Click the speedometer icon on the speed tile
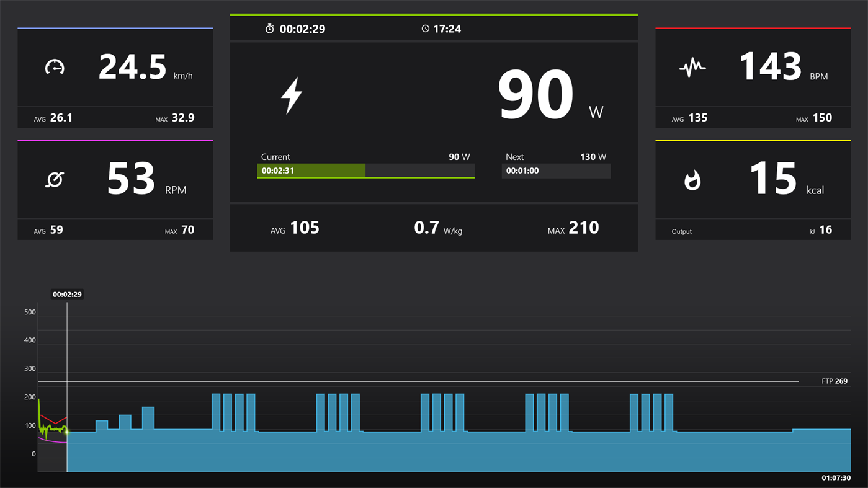 (x=55, y=67)
